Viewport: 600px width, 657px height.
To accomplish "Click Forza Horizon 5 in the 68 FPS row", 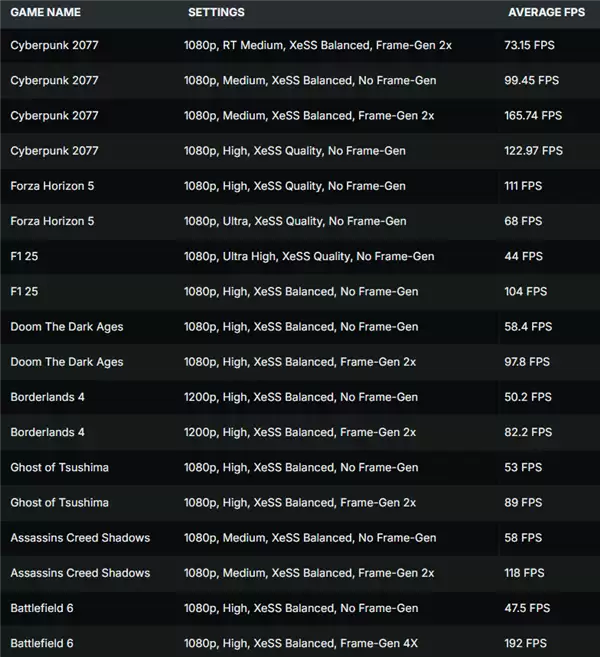I will pyautogui.click(x=52, y=221).
